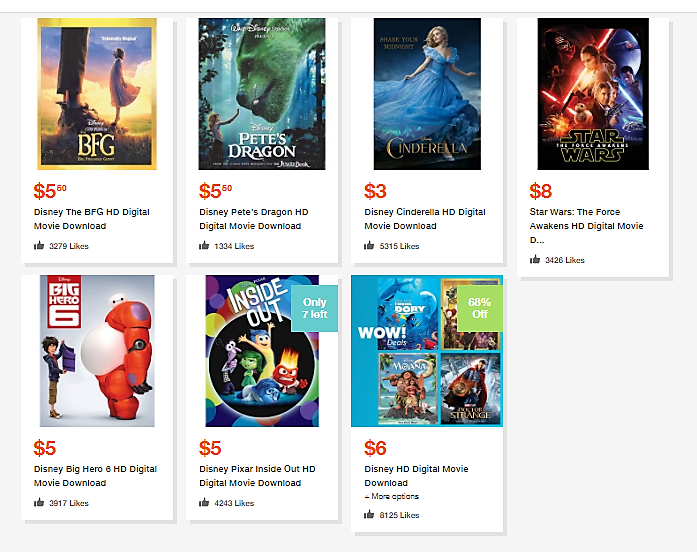Click the thumbs-up icon for Cinderella

pyautogui.click(x=369, y=245)
